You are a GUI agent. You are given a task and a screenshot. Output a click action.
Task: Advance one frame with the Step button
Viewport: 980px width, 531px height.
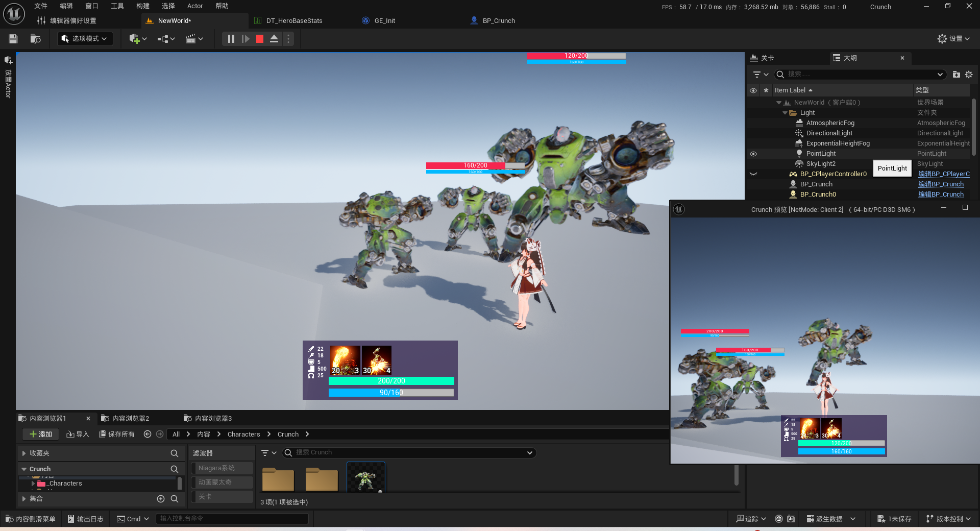246,39
